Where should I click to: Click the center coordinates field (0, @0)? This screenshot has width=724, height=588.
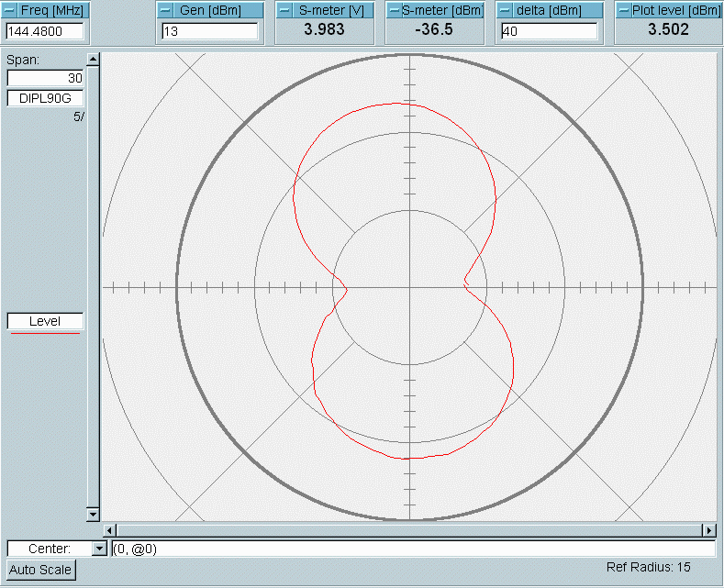pos(414,549)
